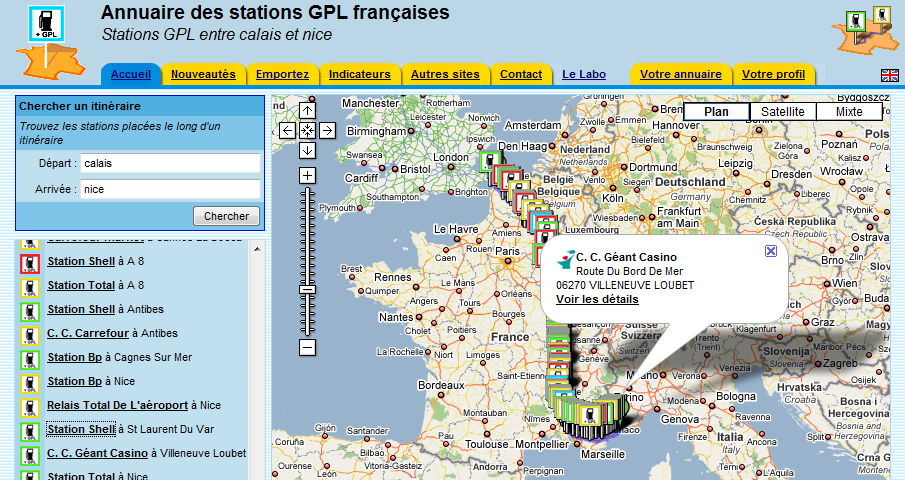This screenshot has height=480, width=905.
Task: Click the Départ input field
Action: click(170, 163)
